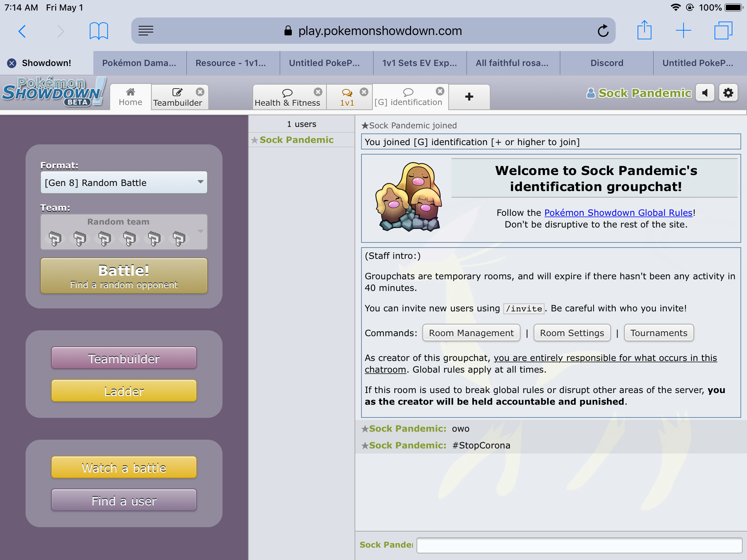Open the Format dropdown Gen 8 Random Battle
This screenshot has width=747, height=560.
124,182
